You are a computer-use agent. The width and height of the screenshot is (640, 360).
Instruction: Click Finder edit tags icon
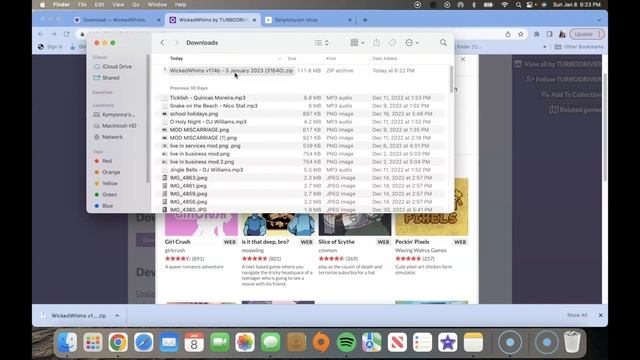pos(392,42)
